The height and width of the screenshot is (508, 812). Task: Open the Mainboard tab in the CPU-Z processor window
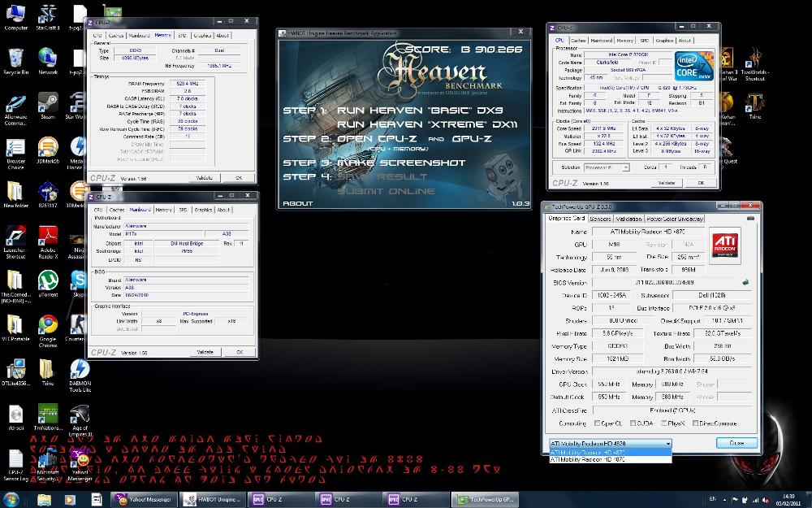[x=601, y=41]
